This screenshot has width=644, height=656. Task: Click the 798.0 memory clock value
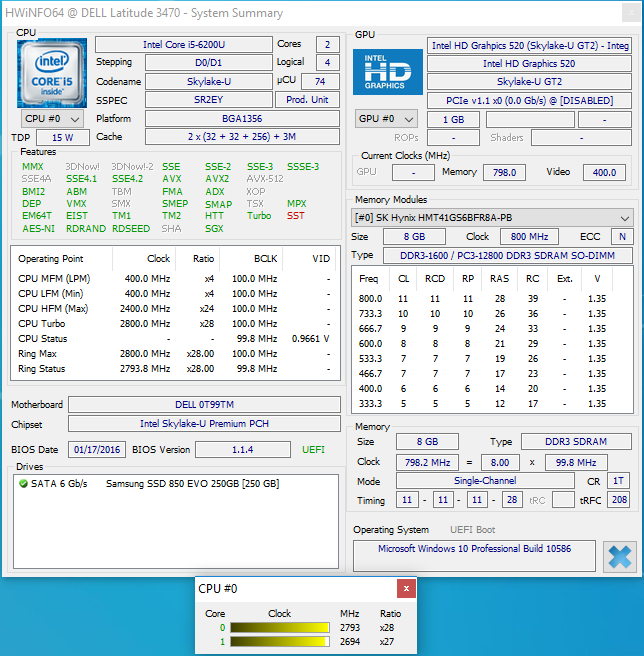click(504, 172)
